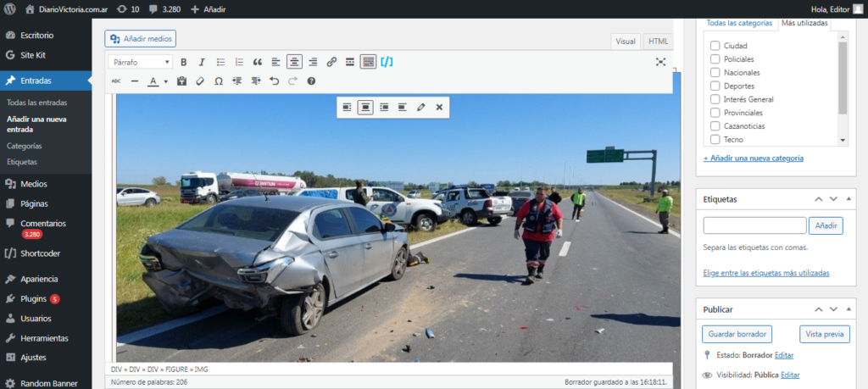Click Añadir una nueva categoría link
Screen dimensions: 868x389
tap(753, 158)
